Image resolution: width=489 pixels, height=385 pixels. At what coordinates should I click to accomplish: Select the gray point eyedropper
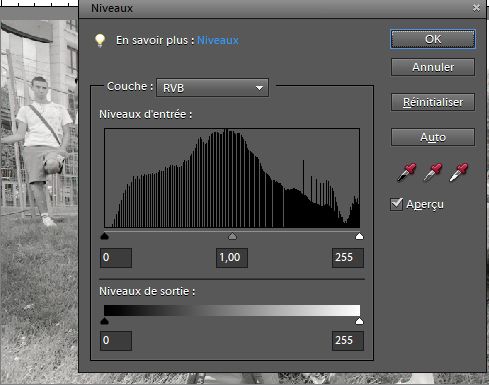433,172
